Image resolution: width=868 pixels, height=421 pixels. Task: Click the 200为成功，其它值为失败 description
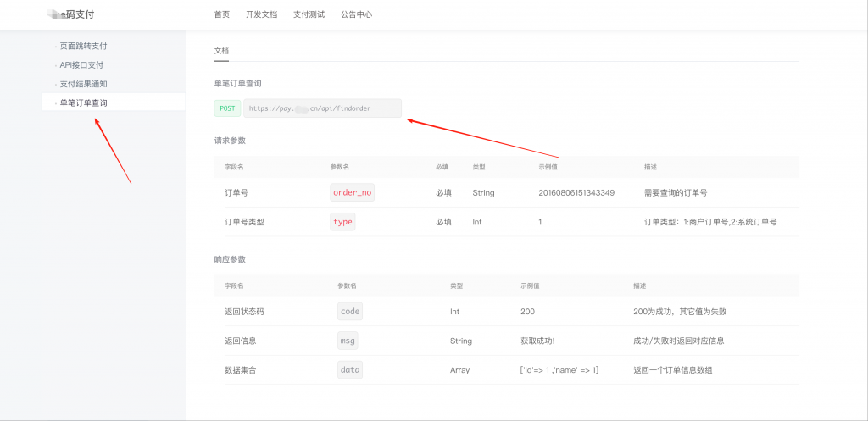(x=680, y=312)
